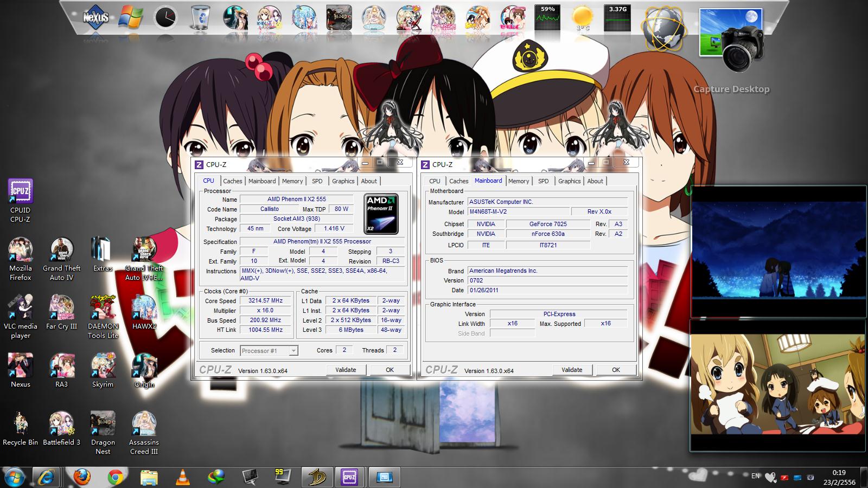Open Windows Explorer folder on the taskbar
This screenshot has width=868, height=488.
point(149,477)
